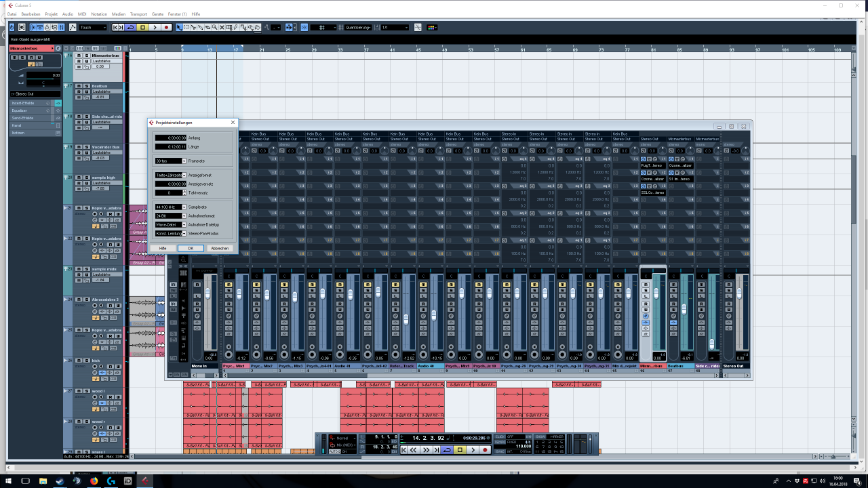The image size is (868, 488).
Task: Open the Framerate 30 fps dropdown
Action: [171, 161]
